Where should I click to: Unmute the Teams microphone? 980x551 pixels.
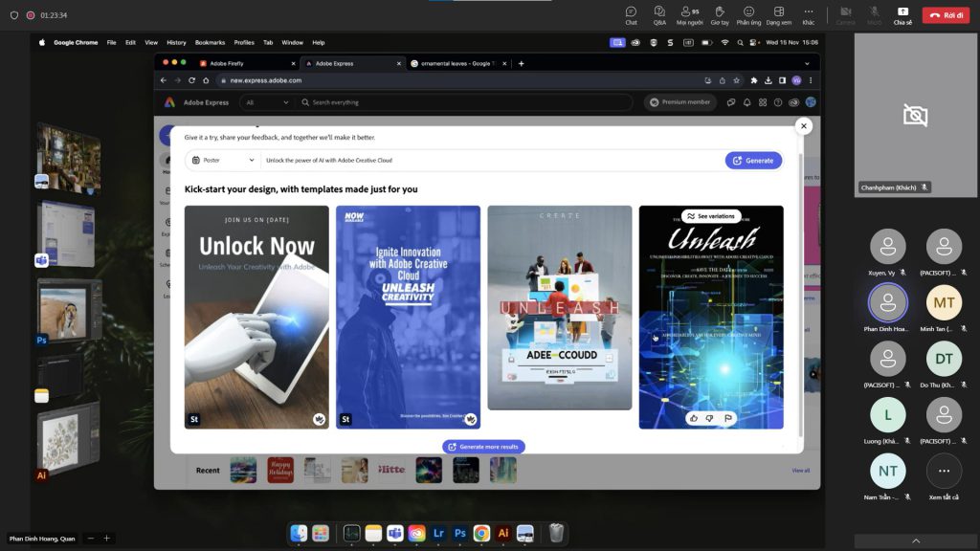pyautogui.click(x=875, y=15)
